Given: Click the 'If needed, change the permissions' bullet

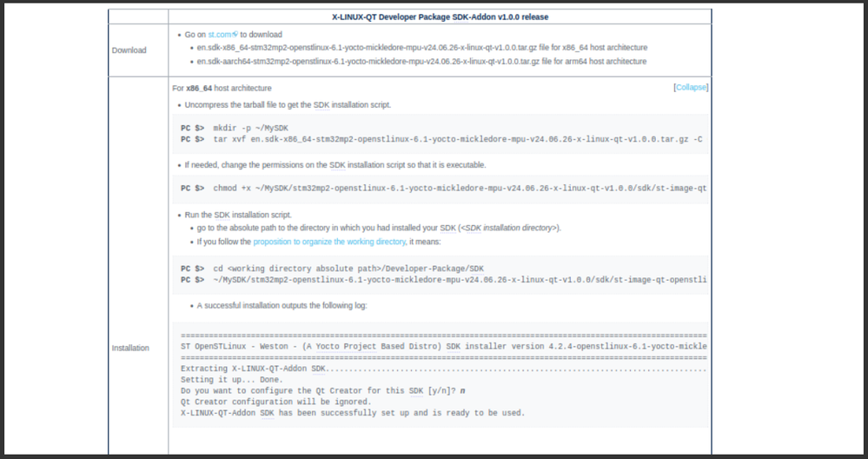Looking at the screenshot, I should click(x=335, y=165).
